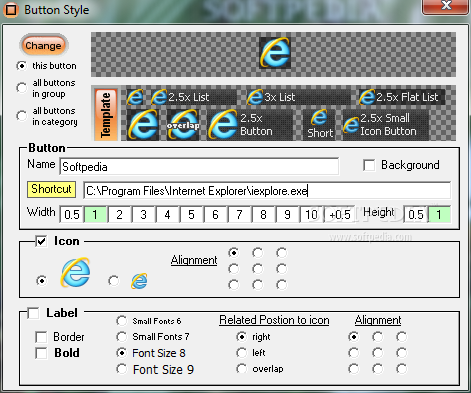Image resolution: width=471 pixels, height=393 pixels.
Task: Set button height to 0.5
Action: (x=415, y=214)
